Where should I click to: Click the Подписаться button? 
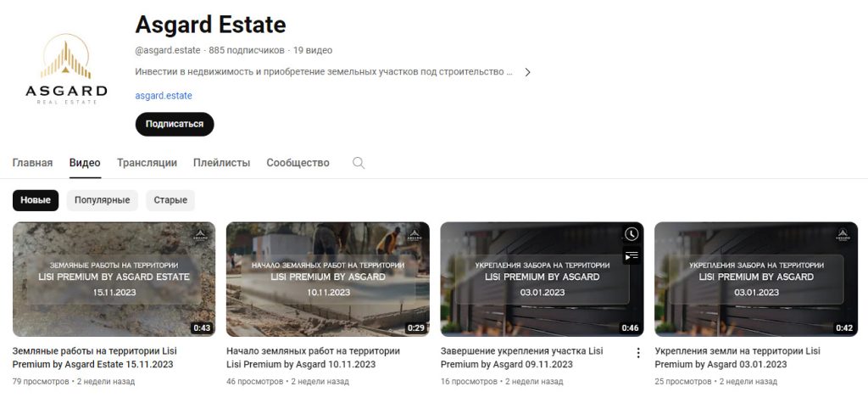[x=175, y=124]
